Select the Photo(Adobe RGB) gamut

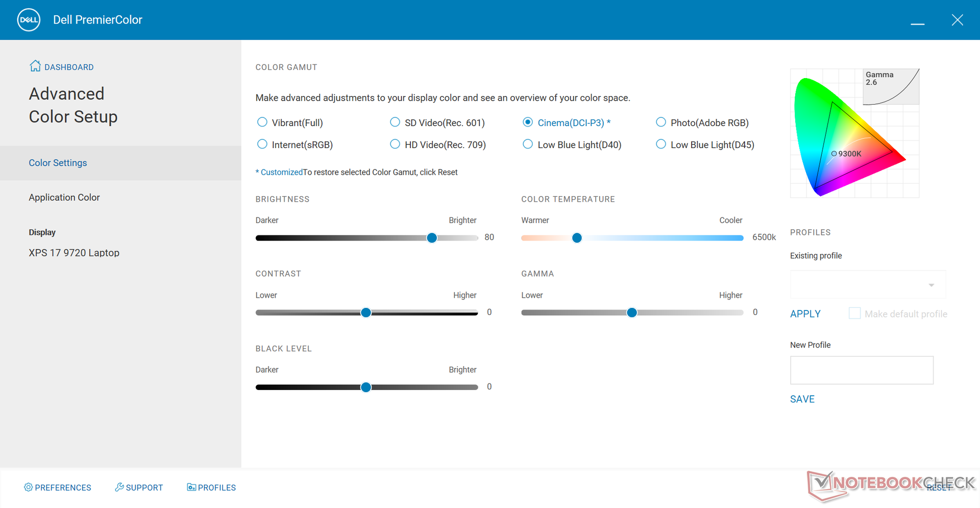(661, 122)
